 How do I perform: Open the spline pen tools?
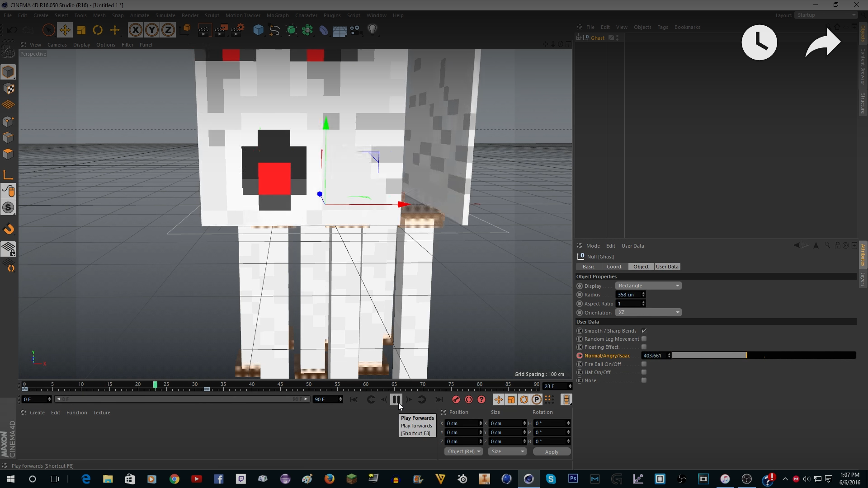274,30
